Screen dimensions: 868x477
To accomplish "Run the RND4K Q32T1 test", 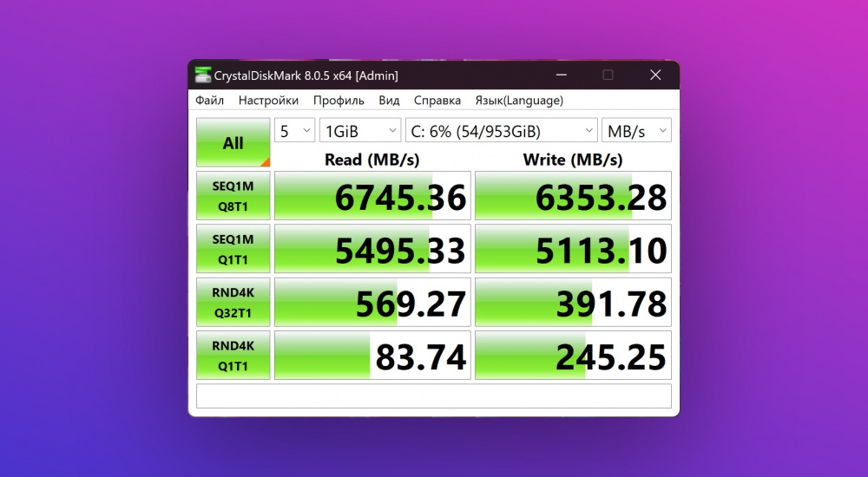I will pyautogui.click(x=233, y=302).
